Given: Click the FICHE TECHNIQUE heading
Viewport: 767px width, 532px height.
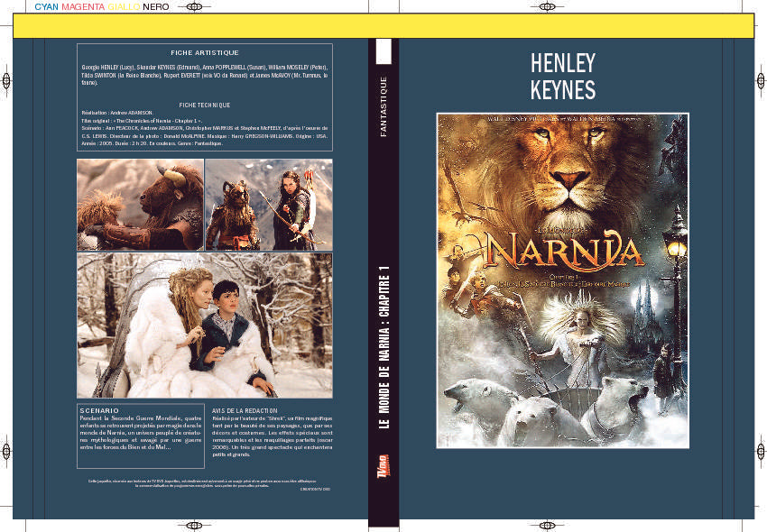Looking at the screenshot, I should tap(205, 105).
